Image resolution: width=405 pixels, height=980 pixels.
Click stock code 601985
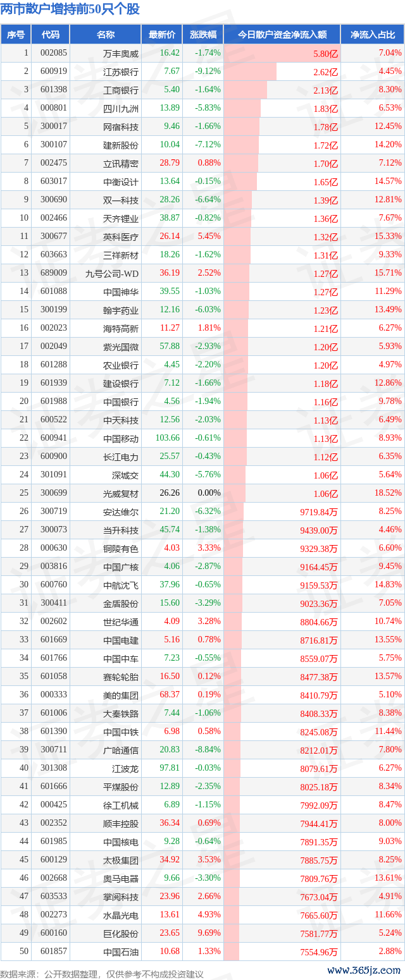(x=53, y=842)
